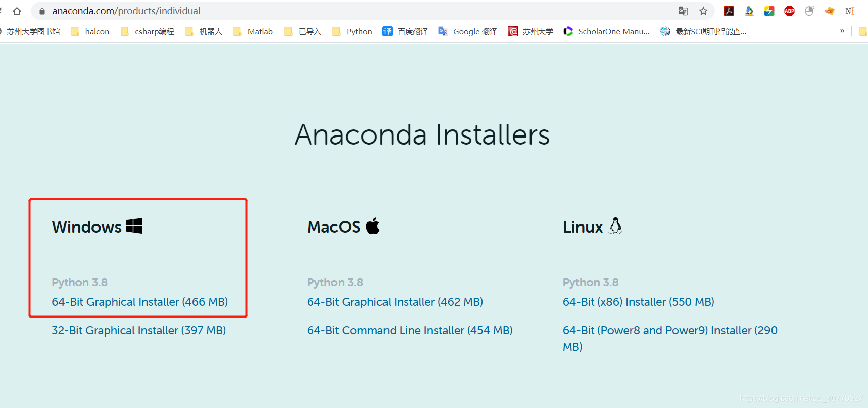The image size is (868, 408).
Task: Open the mouse gestures extension
Action: pyautogui.click(x=809, y=11)
